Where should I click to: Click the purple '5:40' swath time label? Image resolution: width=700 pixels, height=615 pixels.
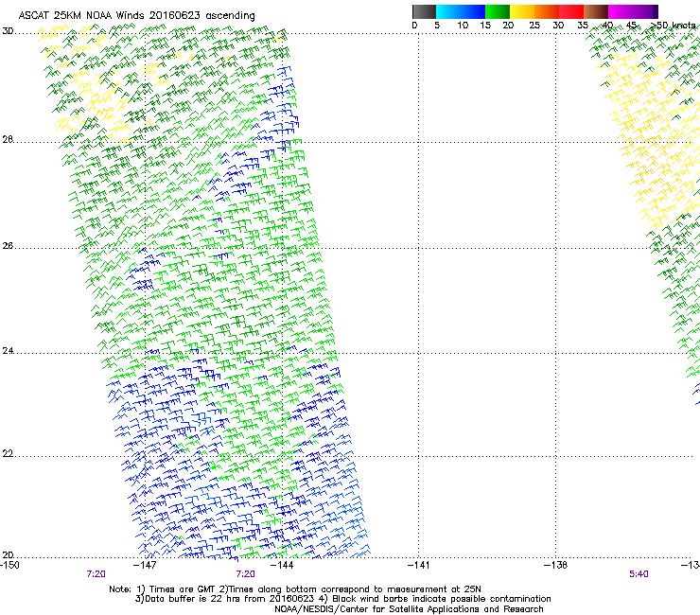coord(639,574)
